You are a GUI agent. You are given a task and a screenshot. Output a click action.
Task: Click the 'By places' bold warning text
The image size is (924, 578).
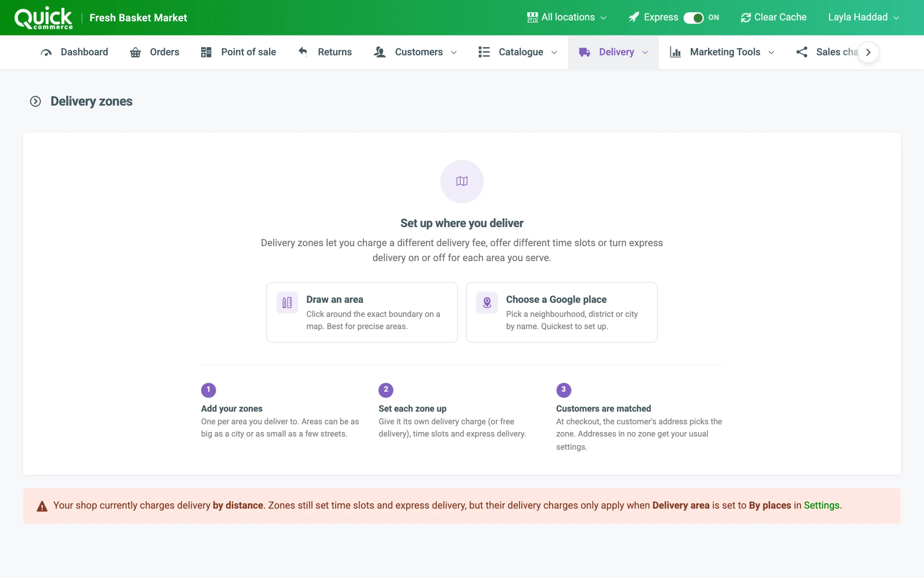click(x=770, y=505)
